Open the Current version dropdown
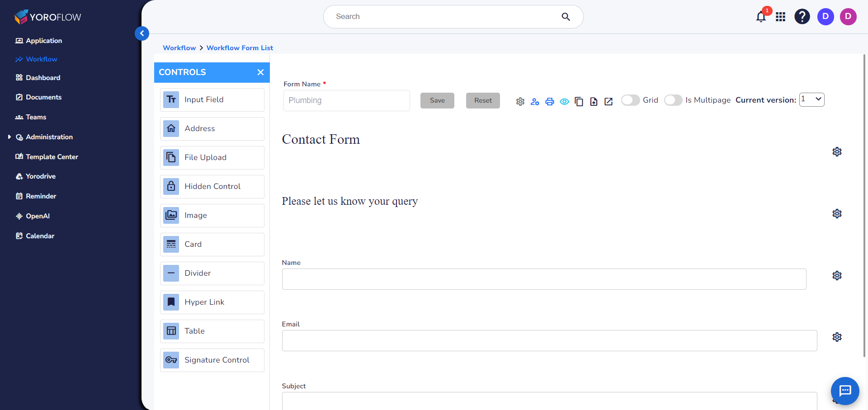 (x=811, y=99)
